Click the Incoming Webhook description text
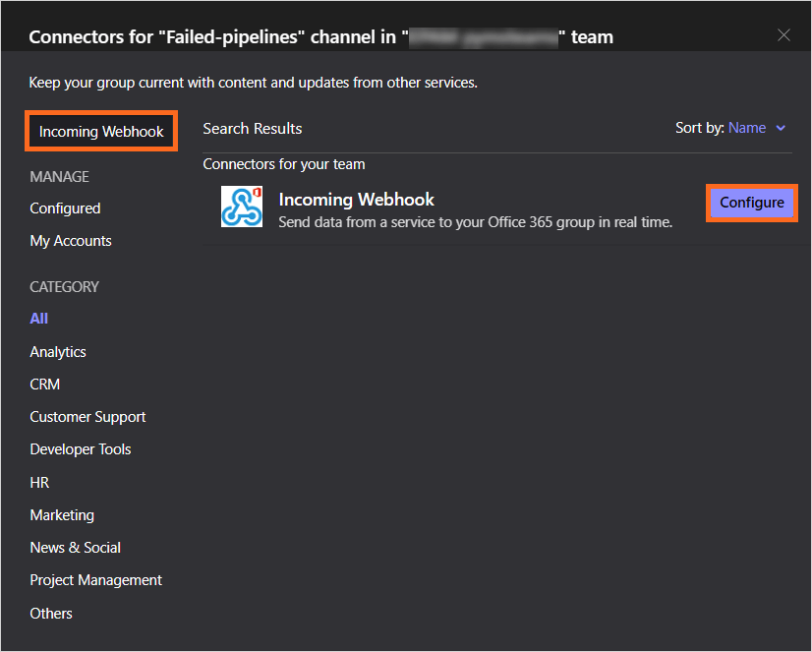The width and height of the screenshot is (812, 652). click(x=475, y=222)
